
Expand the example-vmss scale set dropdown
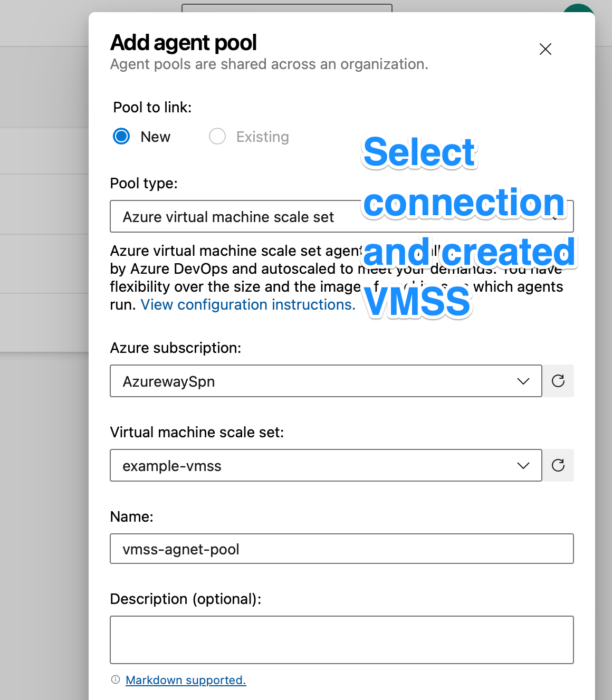click(317, 465)
